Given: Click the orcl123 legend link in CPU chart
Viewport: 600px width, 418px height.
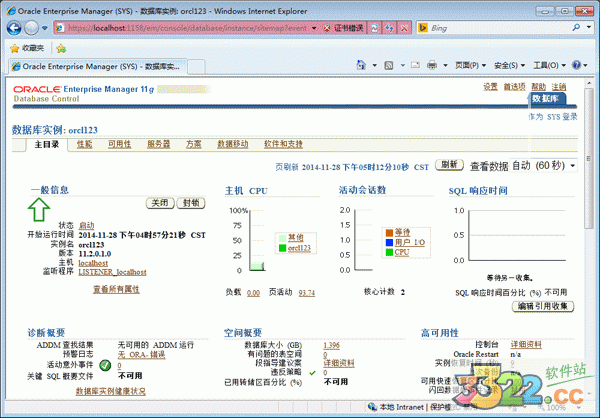Looking at the screenshot, I should [x=299, y=248].
